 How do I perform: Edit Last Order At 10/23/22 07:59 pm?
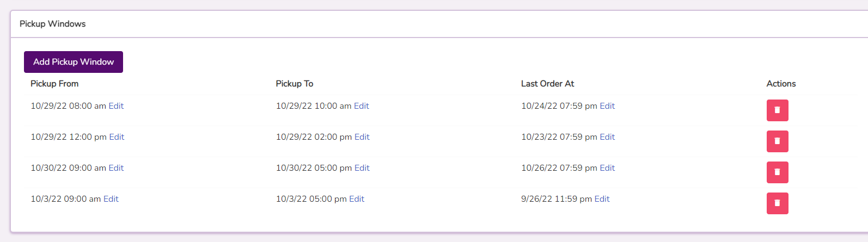[x=607, y=137]
